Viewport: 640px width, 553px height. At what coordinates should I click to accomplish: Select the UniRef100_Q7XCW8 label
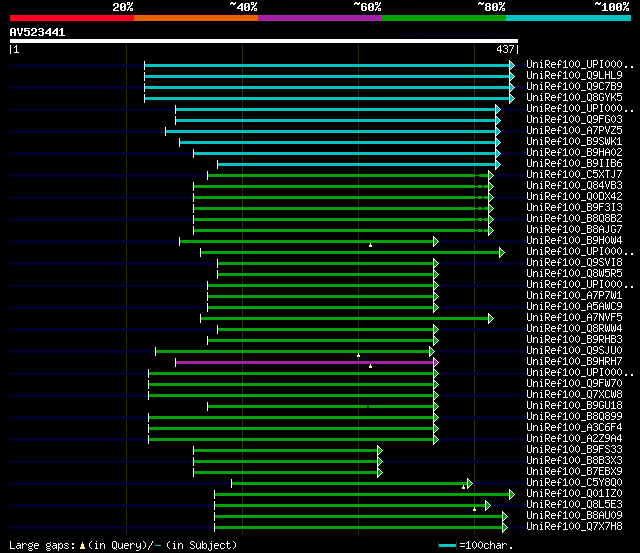pyautogui.click(x=574, y=395)
